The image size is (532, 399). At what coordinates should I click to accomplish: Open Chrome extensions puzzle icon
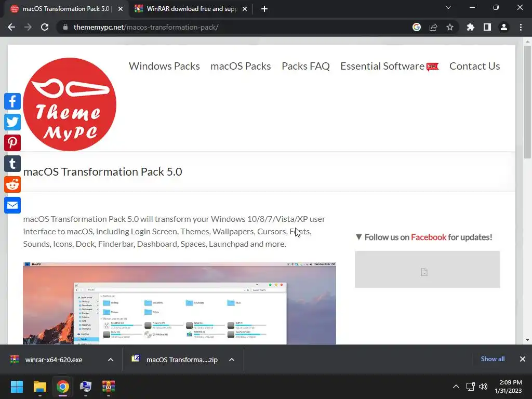click(x=470, y=27)
